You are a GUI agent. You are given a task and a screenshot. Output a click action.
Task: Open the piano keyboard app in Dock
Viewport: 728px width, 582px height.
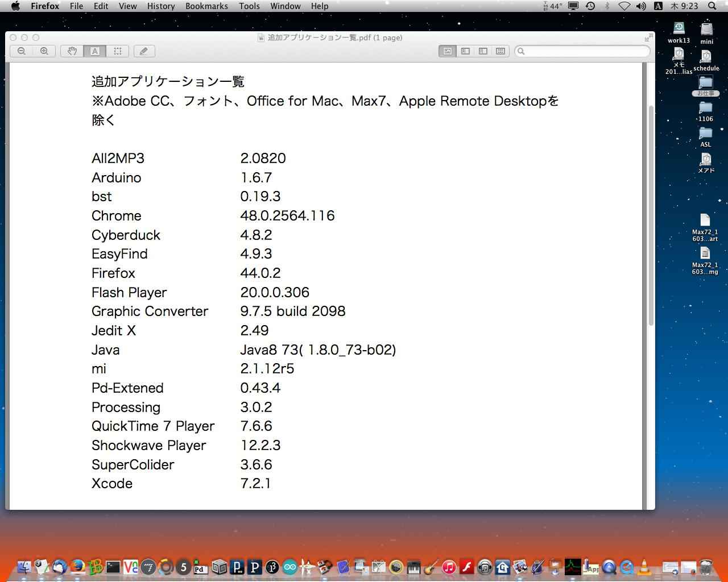coord(413,567)
